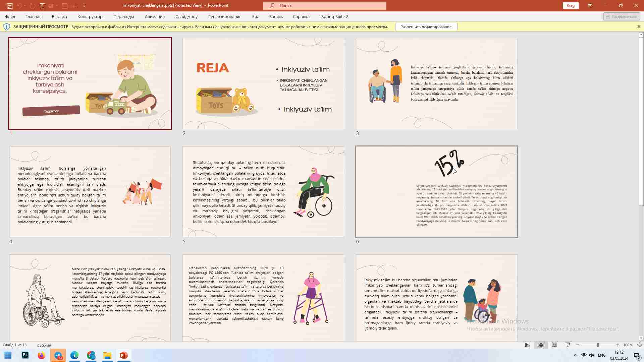Open the Windows Start menu
Image resolution: width=644 pixels, height=362 pixels.
tap(8, 355)
